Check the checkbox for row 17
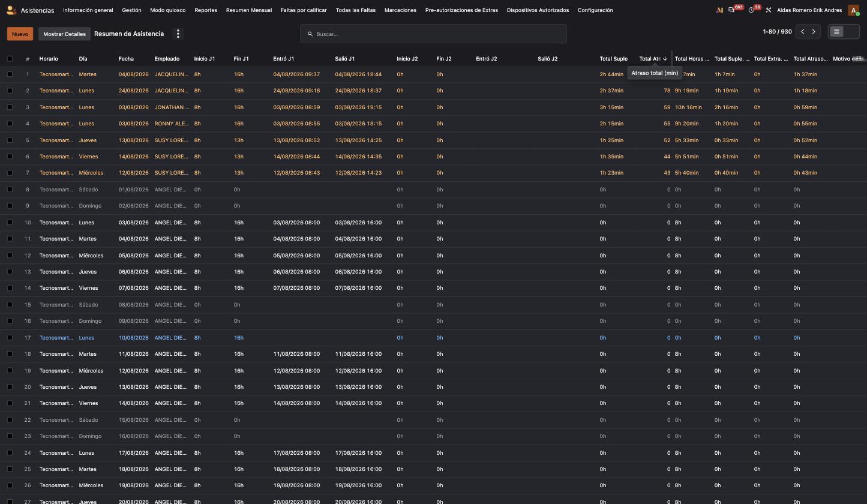 [x=10, y=338]
